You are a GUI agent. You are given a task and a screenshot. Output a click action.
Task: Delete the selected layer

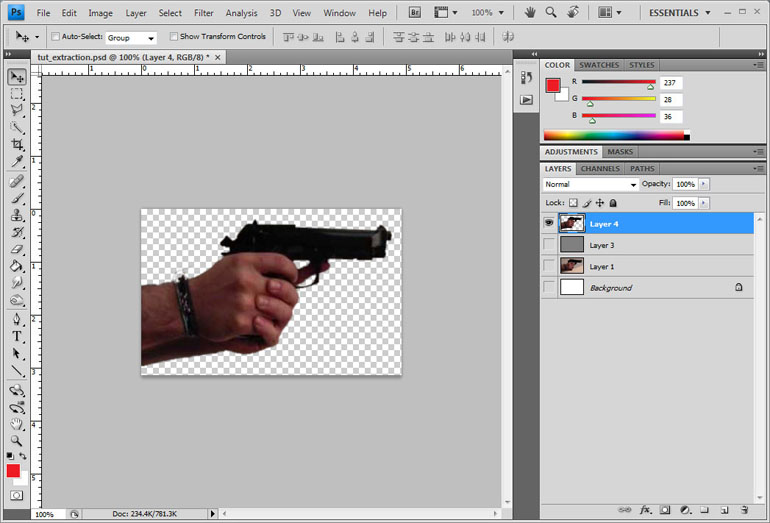(x=744, y=510)
